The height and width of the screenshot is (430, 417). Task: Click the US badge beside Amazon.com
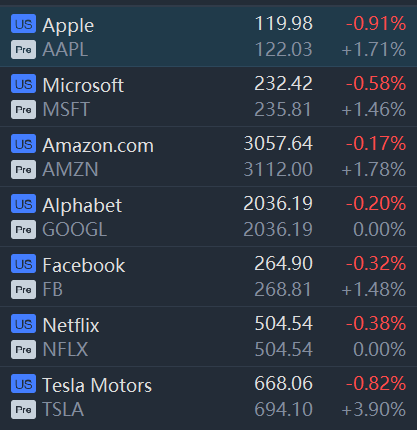(23, 144)
